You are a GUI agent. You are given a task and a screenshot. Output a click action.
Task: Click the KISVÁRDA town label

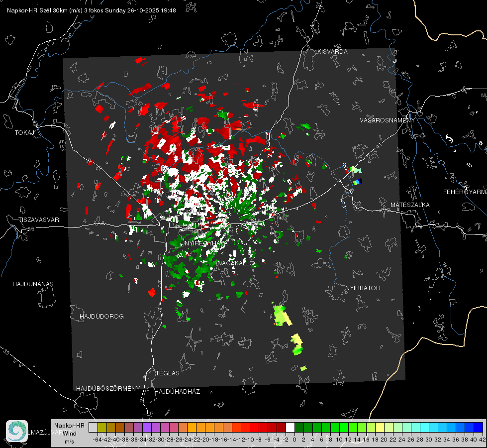(x=332, y=52)
